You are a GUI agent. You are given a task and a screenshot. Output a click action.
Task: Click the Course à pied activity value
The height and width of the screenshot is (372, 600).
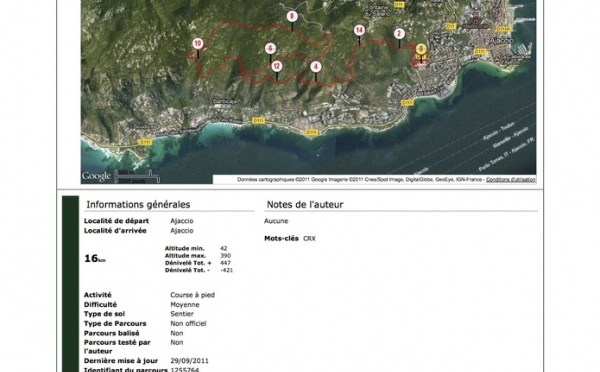192,295
